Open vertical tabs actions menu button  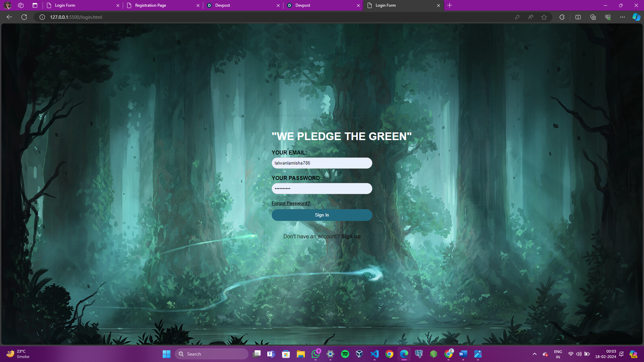click(35, 5)
